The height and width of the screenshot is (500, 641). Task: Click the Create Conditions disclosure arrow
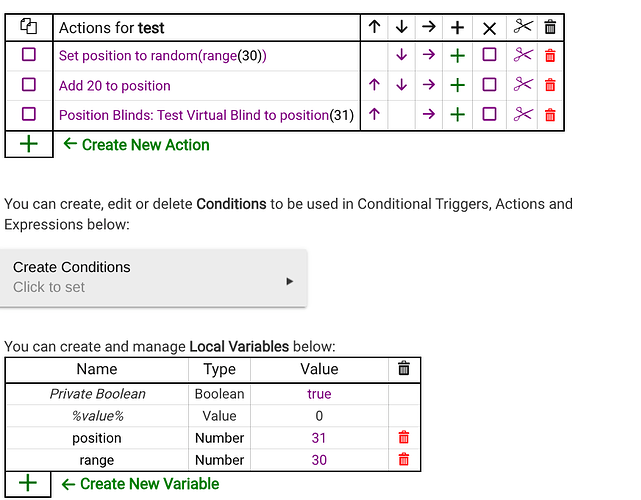[x=289, y=281]
